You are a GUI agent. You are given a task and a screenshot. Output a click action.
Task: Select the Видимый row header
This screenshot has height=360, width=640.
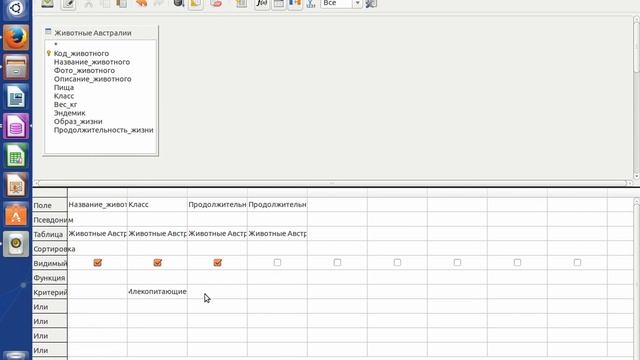click(50, 263)
